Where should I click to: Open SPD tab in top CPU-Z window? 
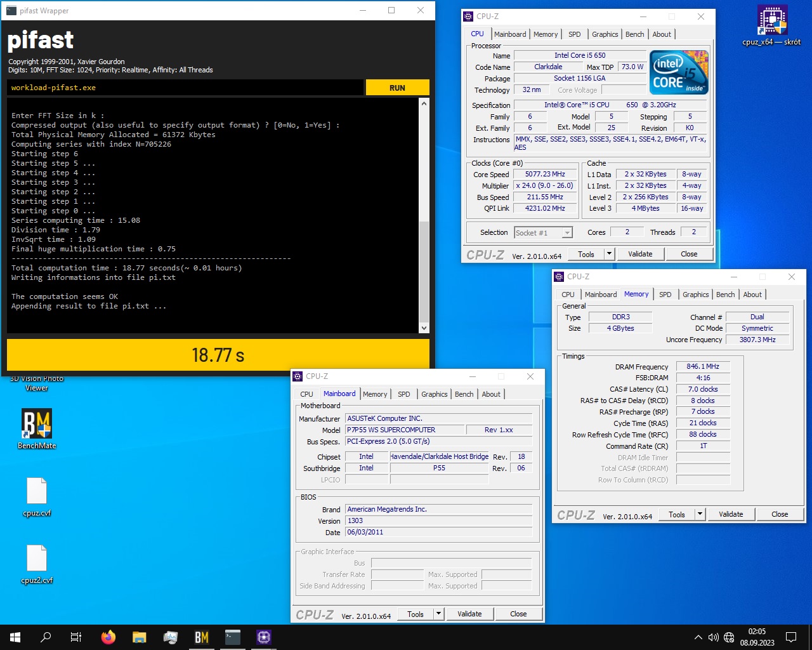[575, 34]
